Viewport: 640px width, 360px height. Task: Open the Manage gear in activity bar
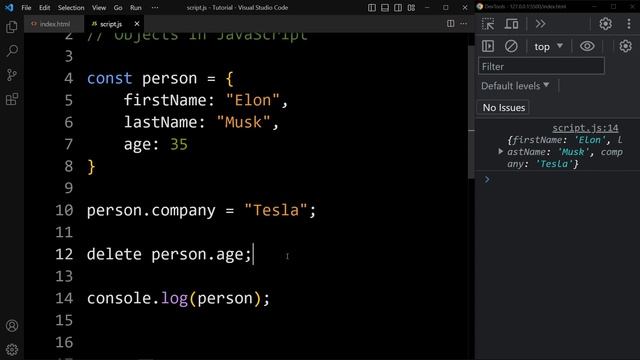click(x=12, y=349)
